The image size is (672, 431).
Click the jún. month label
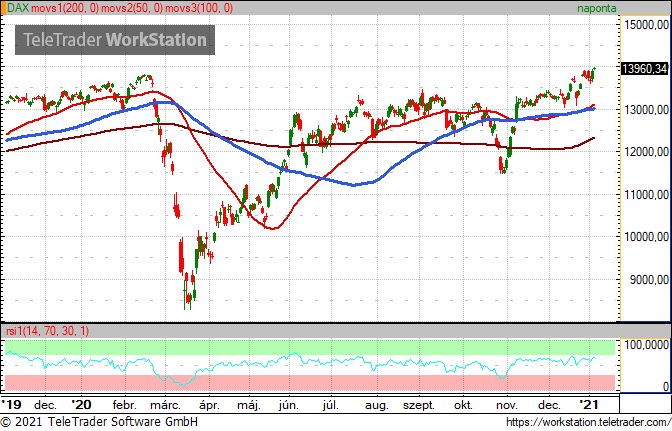pos(288,405)
